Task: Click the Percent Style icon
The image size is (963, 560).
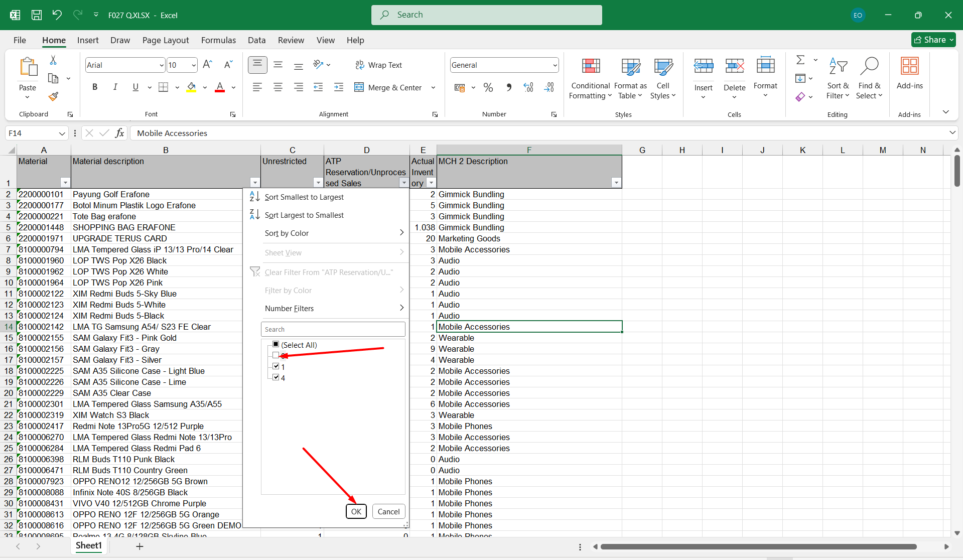Action: point(488,88)
